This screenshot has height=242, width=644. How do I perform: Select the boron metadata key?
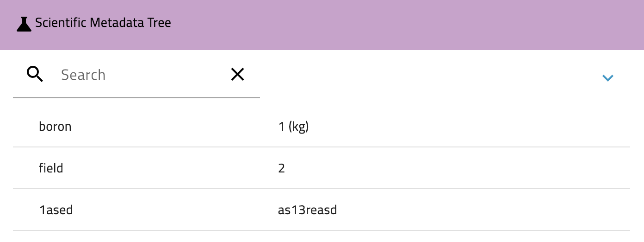55,127
